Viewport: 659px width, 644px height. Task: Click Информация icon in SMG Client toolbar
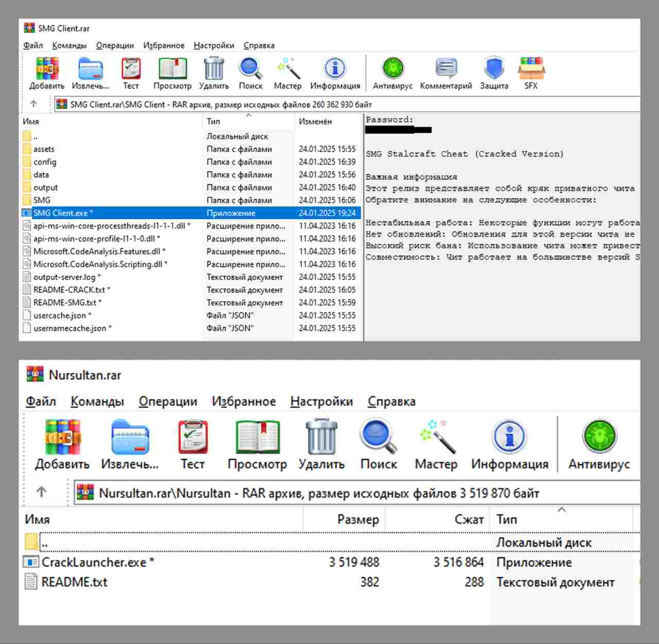coord(335,68)
